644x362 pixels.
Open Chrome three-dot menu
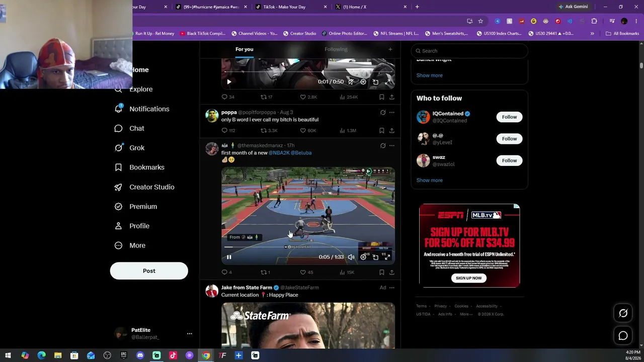pyautogui.click(x=636, y=21)
